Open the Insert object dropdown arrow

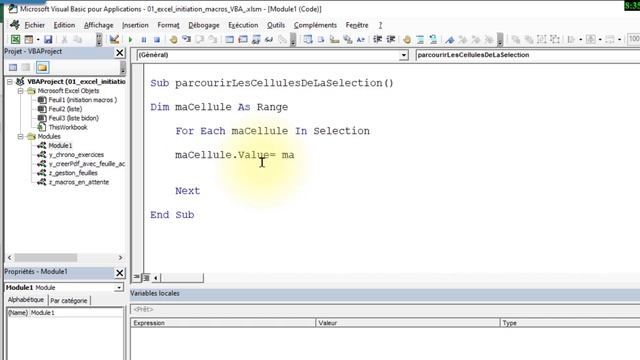pyautogui.click(x=38, y=40)
